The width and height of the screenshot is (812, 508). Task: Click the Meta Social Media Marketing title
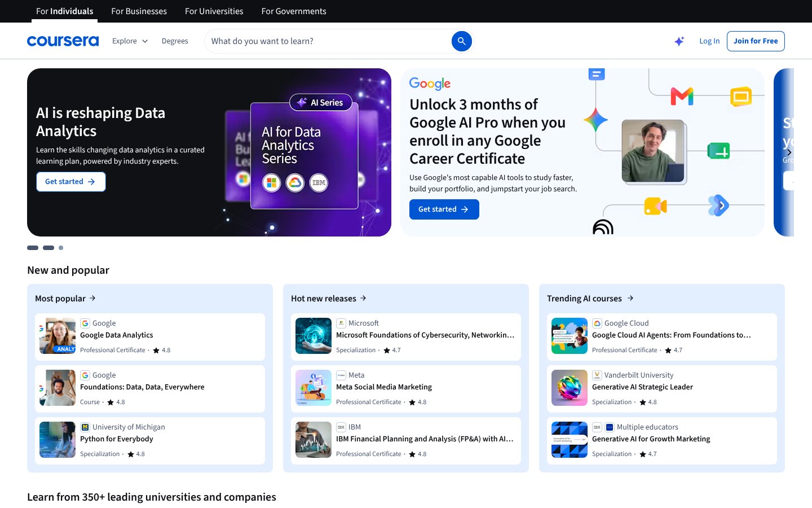click(384, 387)
